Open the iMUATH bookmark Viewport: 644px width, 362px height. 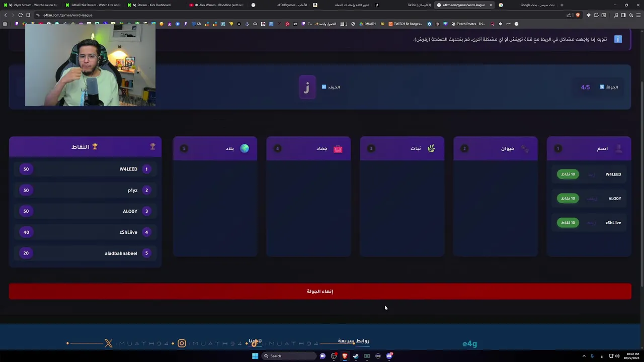click(x=367, y=24)
